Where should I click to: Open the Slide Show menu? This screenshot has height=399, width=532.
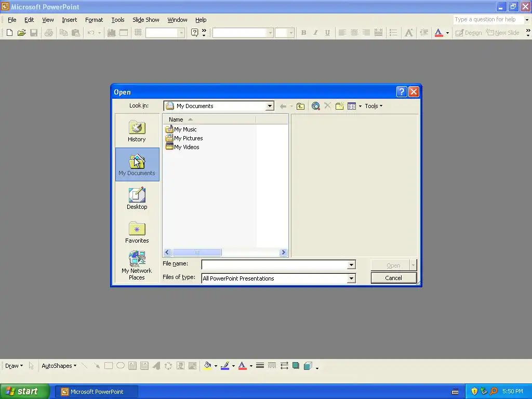(x=146, y=20)
